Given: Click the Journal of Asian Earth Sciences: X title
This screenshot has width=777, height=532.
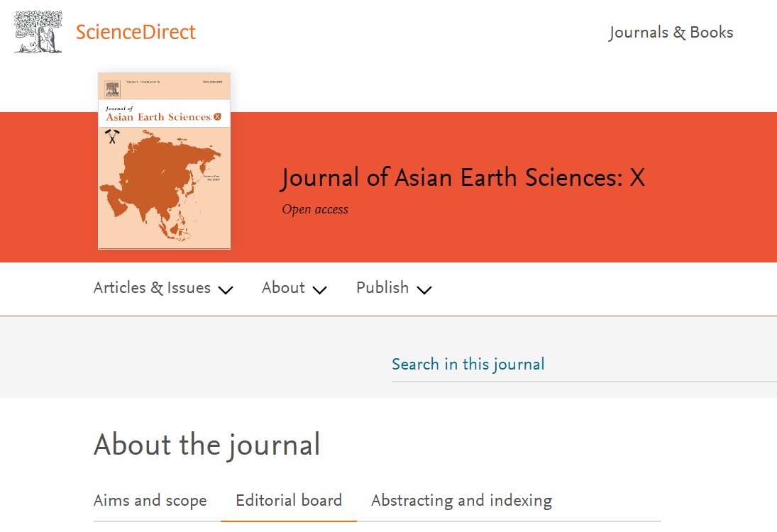Looking at the screenshot, I should pos(463,178).
